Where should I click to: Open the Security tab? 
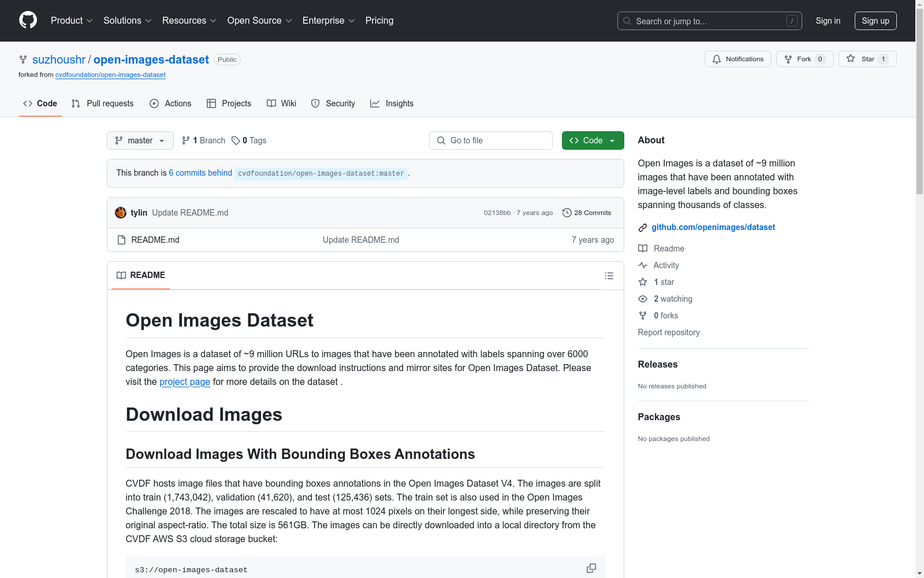pyautogui.click(x=333, y=103)
